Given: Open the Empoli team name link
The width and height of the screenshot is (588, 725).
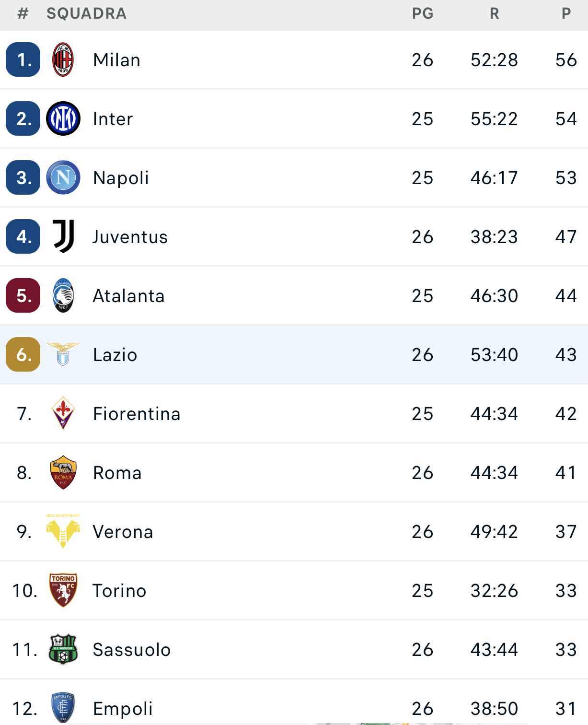Looking at the screenshot, I should pos(123,709).
